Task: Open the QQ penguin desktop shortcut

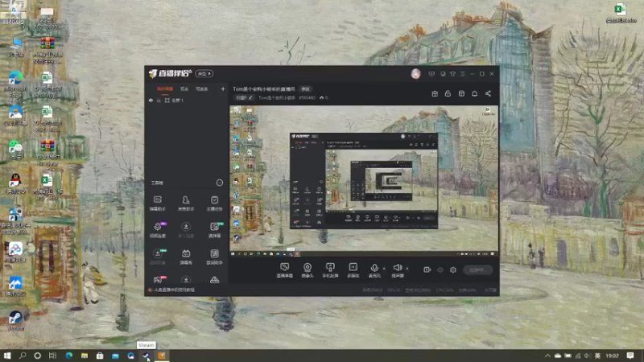Action: [x=15, y=183]
